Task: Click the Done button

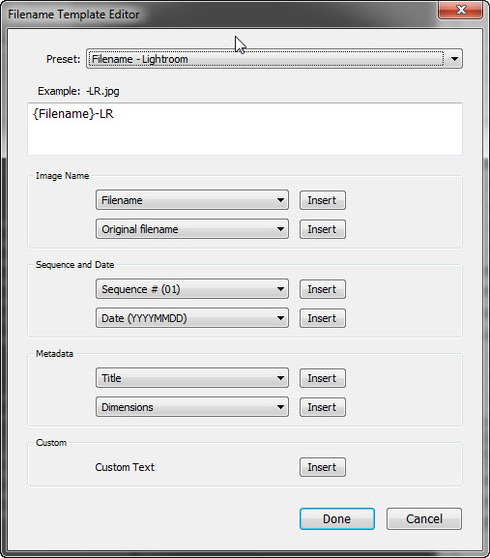Action: click(337, 519)
